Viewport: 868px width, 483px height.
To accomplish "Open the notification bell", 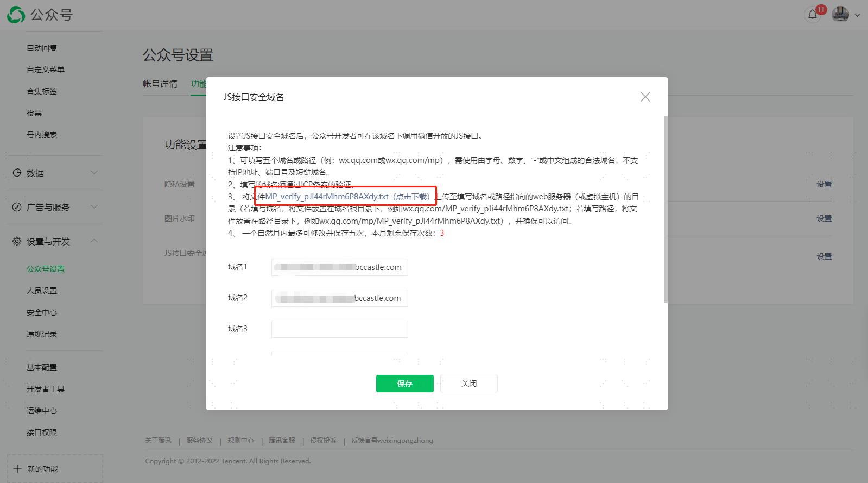I will [813, 15].
